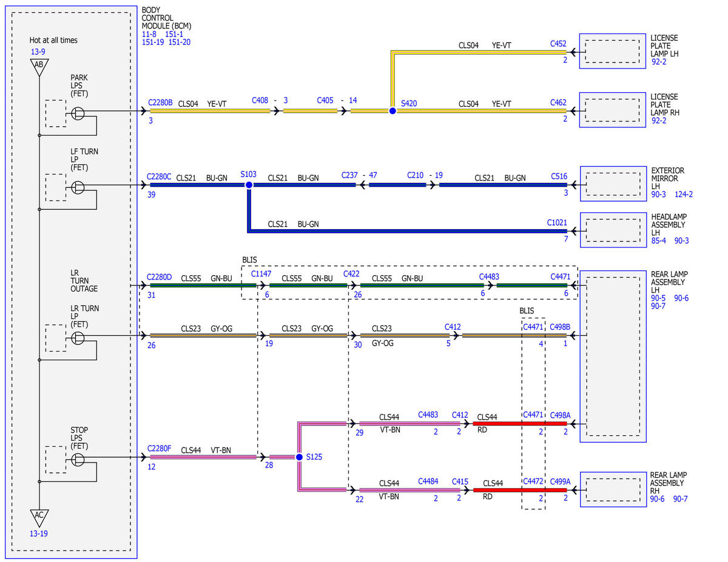Select connector C408 label
The width and height of the screenshot is (728, 562).
point(260,100)
